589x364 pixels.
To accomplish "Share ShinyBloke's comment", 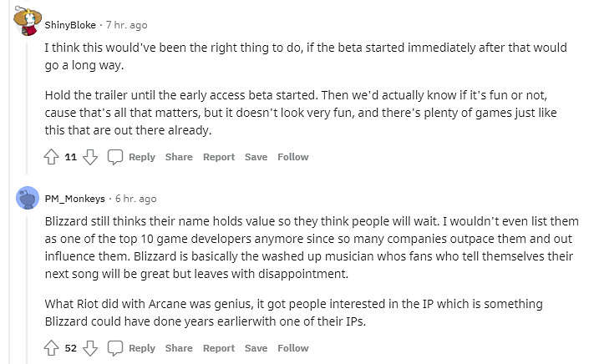I will pos(179,157).
